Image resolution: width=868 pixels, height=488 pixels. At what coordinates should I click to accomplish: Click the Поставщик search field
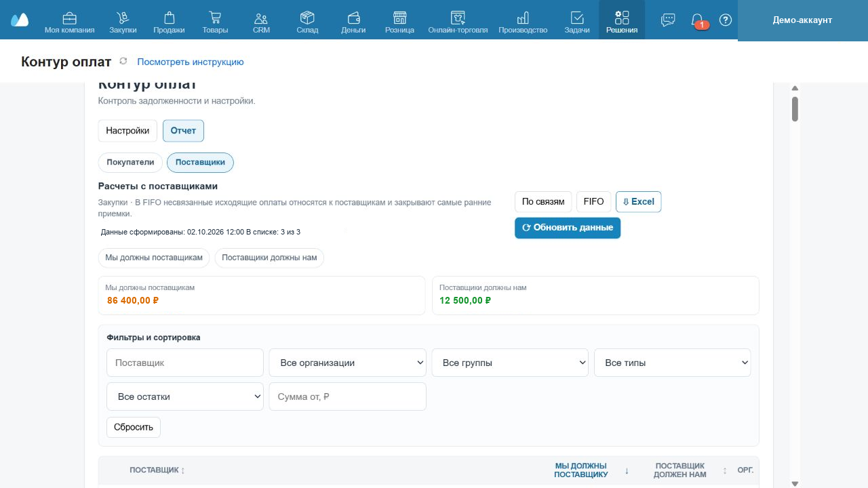click(x=184, y=363)
